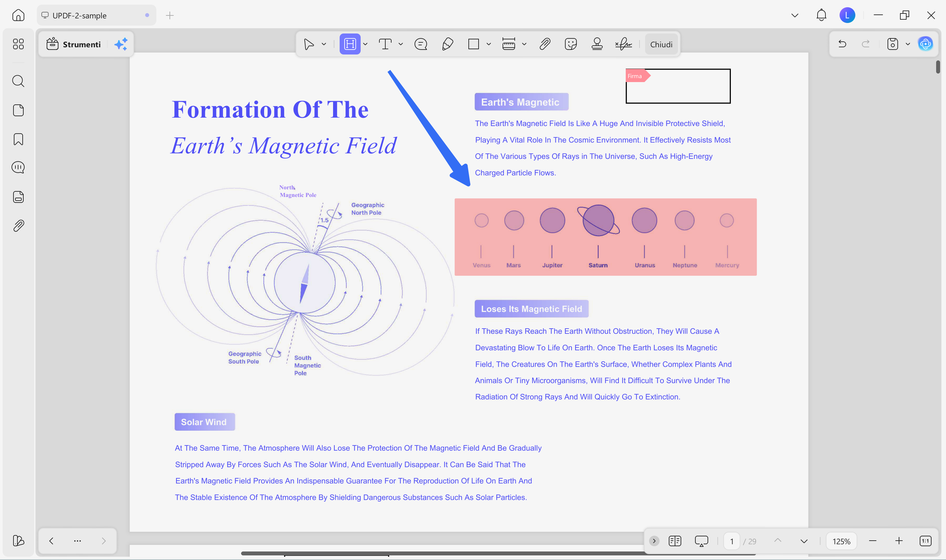This screenshot has width=946, height=560.
Task: Expand the save options dropdown arrow
Action: (908, 44)
